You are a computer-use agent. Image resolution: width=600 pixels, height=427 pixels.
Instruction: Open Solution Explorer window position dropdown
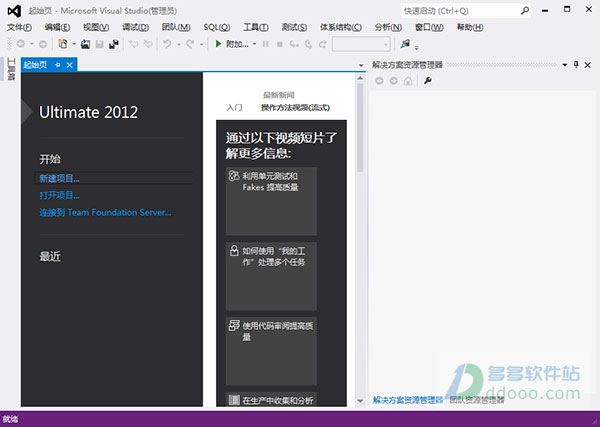click(564, 65)
